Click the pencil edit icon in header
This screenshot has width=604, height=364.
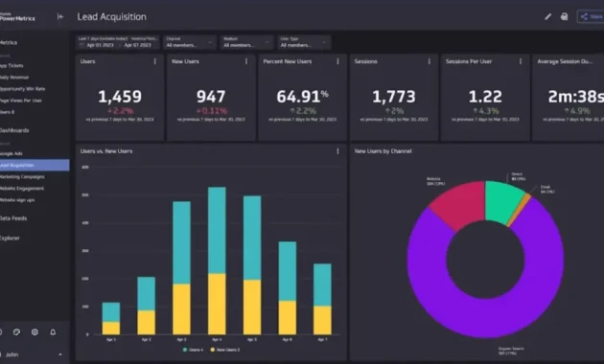pos(547,16)
